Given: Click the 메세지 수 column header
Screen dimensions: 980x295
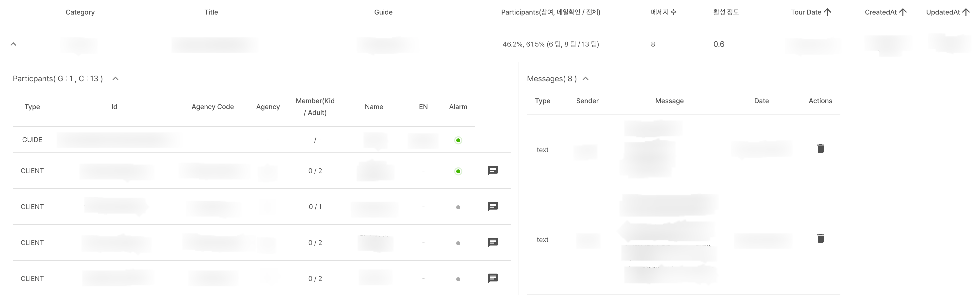Looking at the screenshot, I should 664,12.
